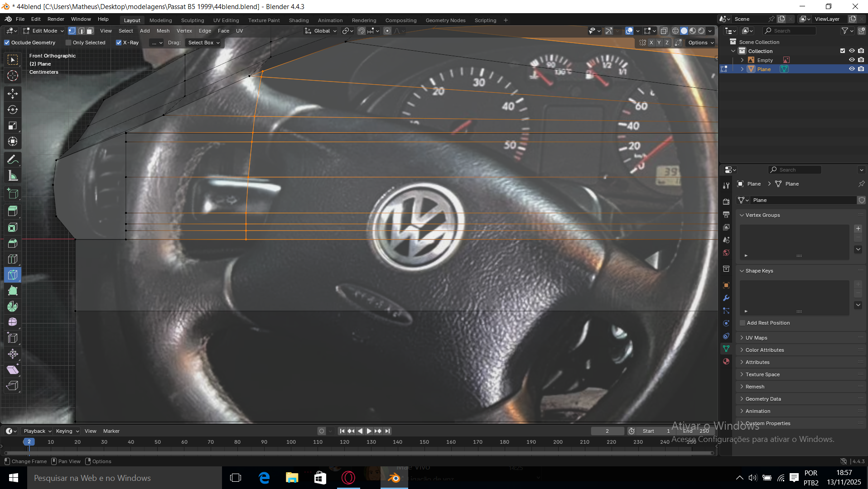
Task: Switch viewport to rendered shading
Action: [701, 31]
